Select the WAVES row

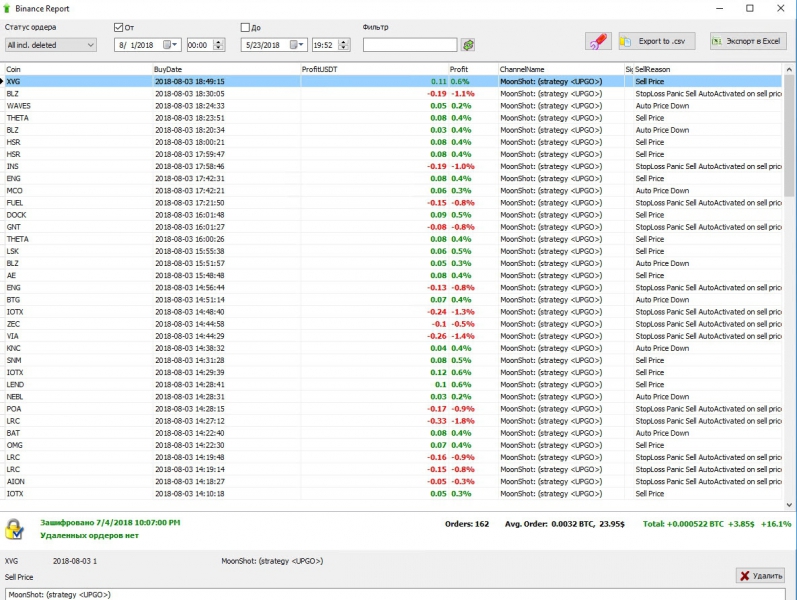click(x=393, y=106)
